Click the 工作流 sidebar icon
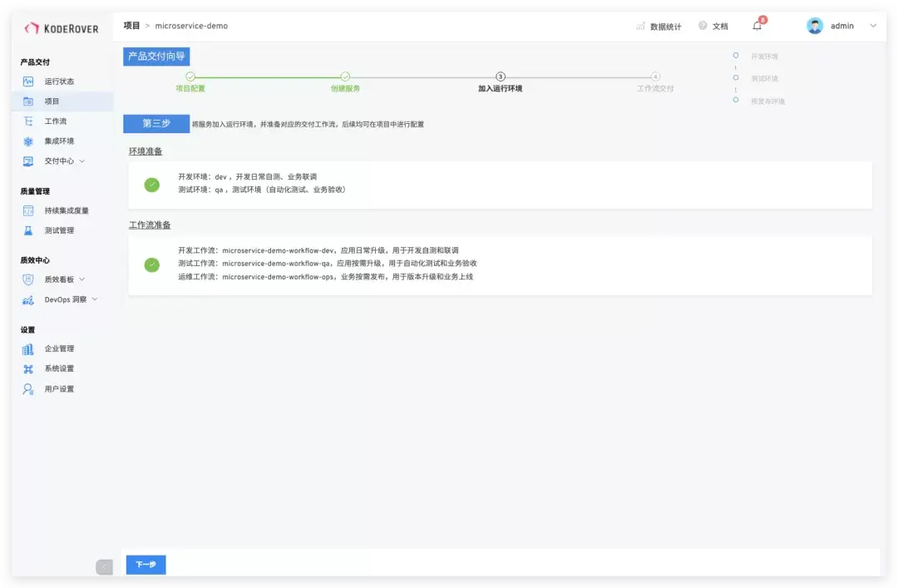Image resolution: width=898 pixels, height=588 pixels. [x=27, y=121]
